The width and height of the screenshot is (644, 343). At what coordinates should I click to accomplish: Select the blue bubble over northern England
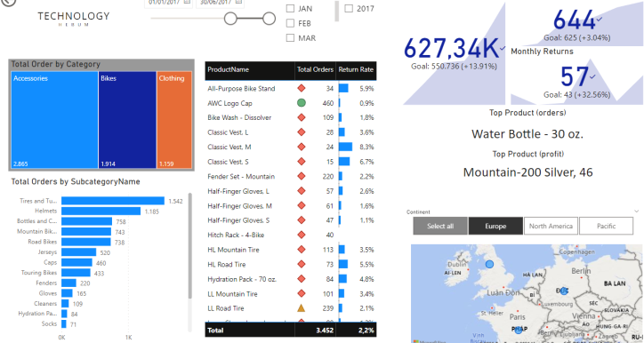(x=489, y=265)
